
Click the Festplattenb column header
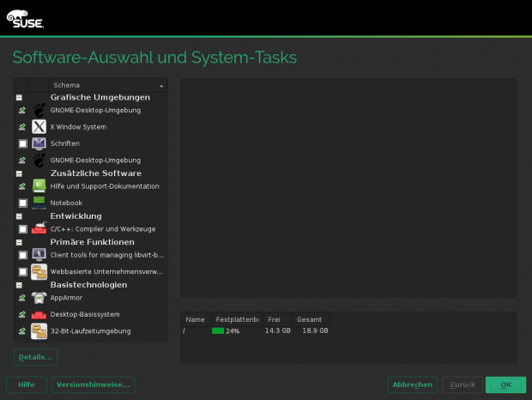(x=238, y=319)
